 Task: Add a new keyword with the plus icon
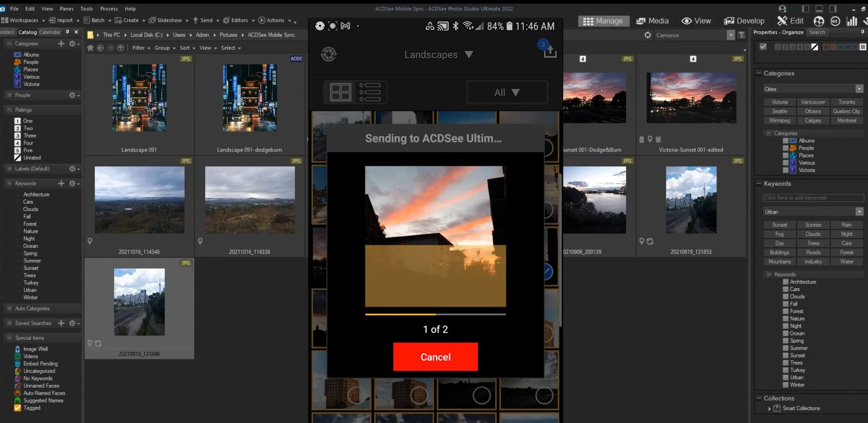click(x=61, y=183)
